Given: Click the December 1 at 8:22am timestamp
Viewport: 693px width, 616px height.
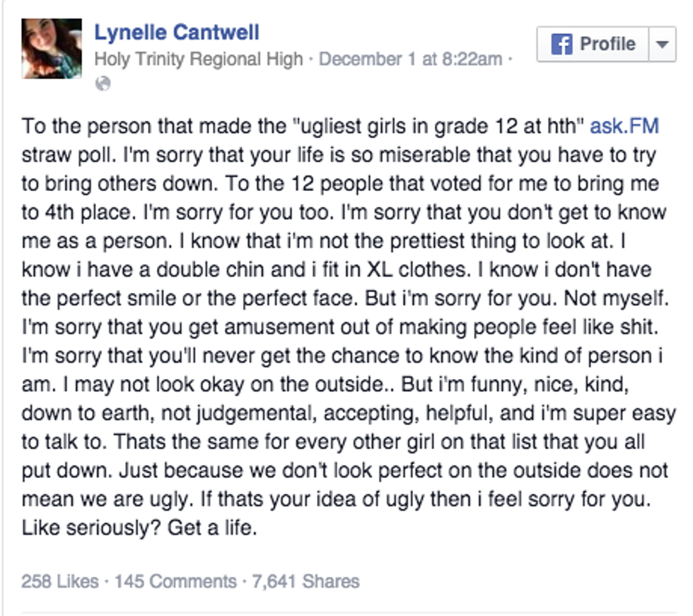Looking at the screenshot, I should [410, 59].
